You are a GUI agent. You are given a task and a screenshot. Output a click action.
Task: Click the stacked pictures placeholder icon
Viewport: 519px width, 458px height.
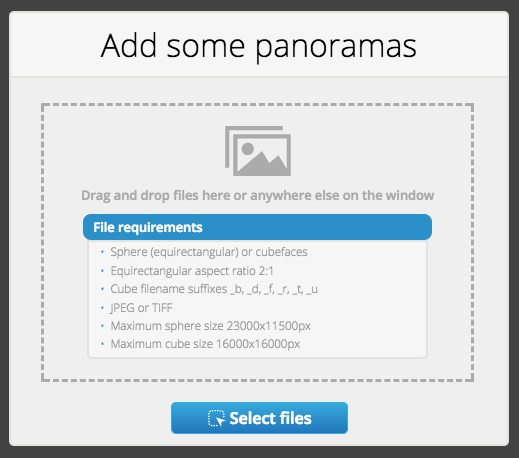click(258, 151)
